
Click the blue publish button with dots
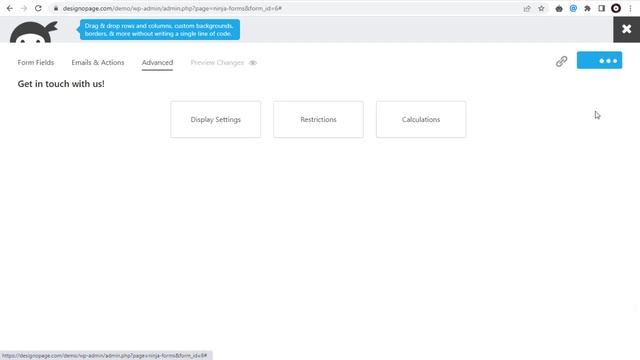[x=599, y=60]
